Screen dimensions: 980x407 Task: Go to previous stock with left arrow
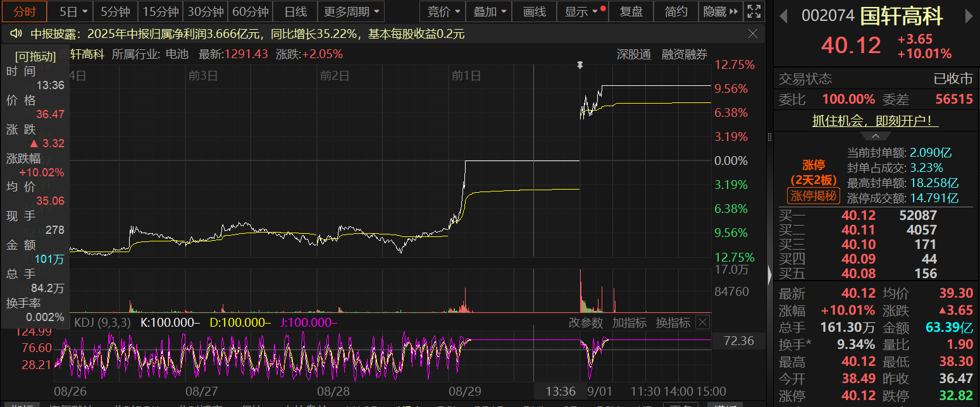point(783,15)
